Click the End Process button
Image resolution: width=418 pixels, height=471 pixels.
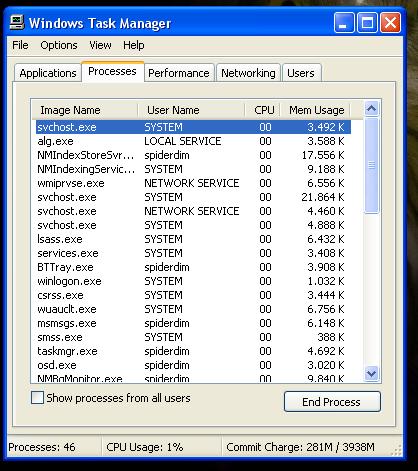(332, 402)
